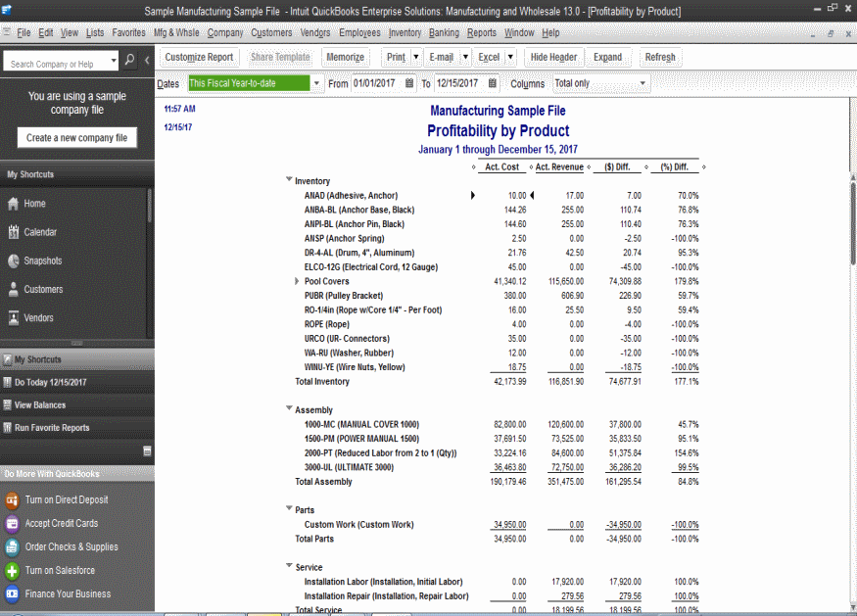
Task: Click the ($) Diff. column header
Action: pyautogui.click(x=617, y=166)
